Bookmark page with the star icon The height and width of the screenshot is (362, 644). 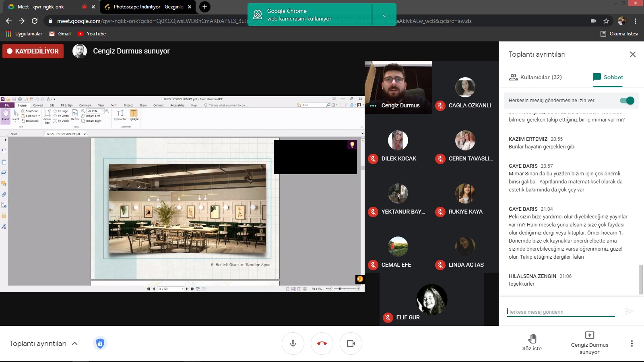click(606, 21)
